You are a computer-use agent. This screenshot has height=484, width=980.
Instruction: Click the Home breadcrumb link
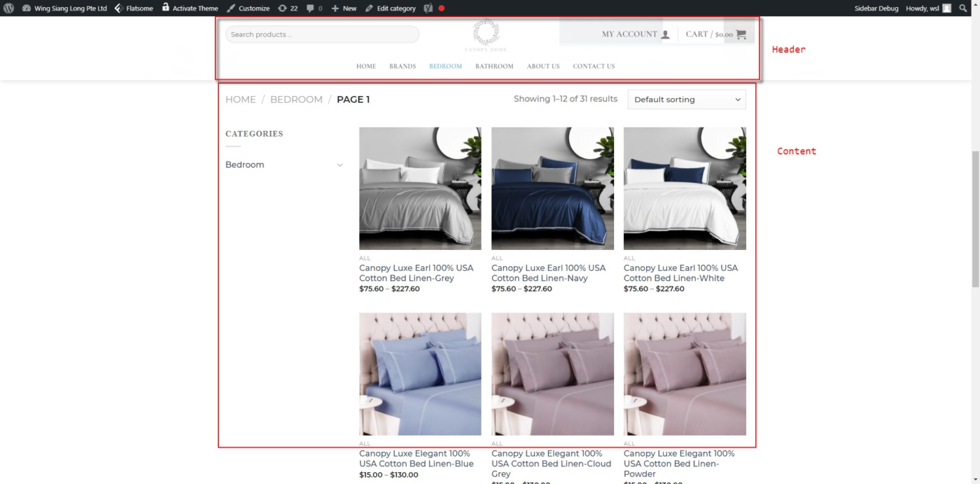241,99
